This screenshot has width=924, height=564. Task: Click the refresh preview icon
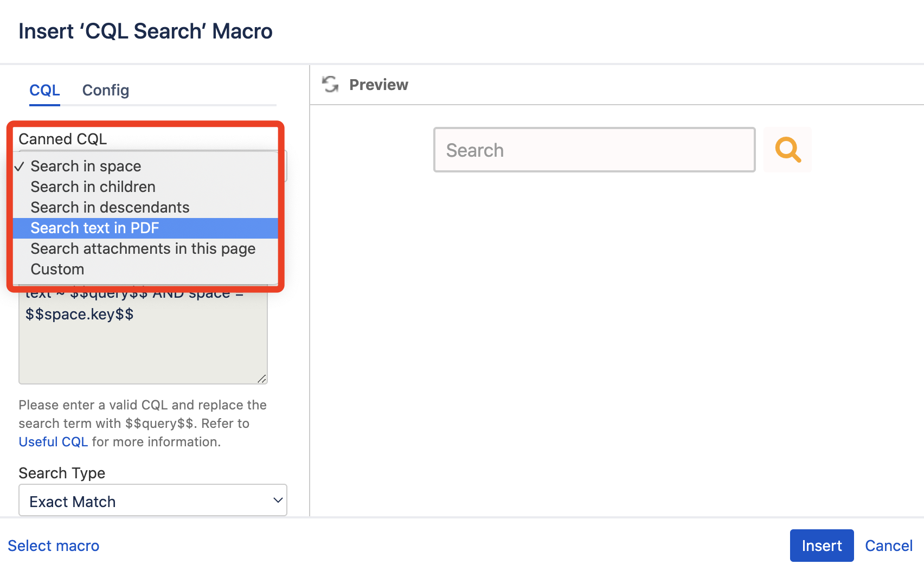[330, 85]
